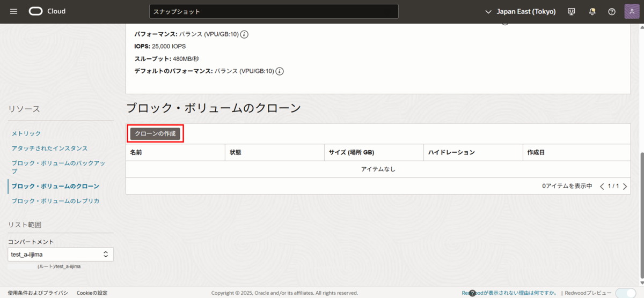Toggle the Redwood preview switch

click(625, 293)
